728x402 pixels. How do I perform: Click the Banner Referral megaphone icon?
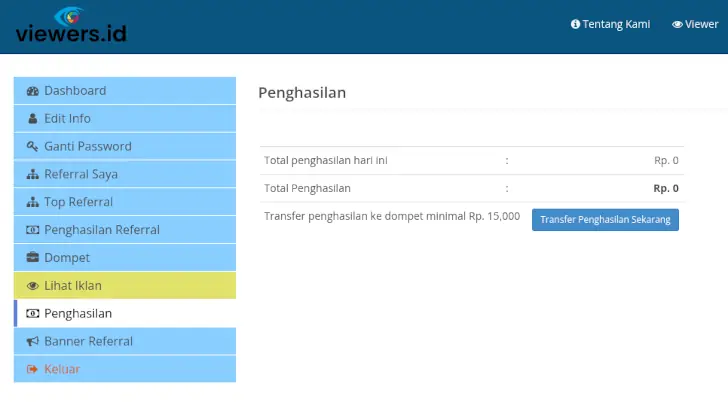32,342
